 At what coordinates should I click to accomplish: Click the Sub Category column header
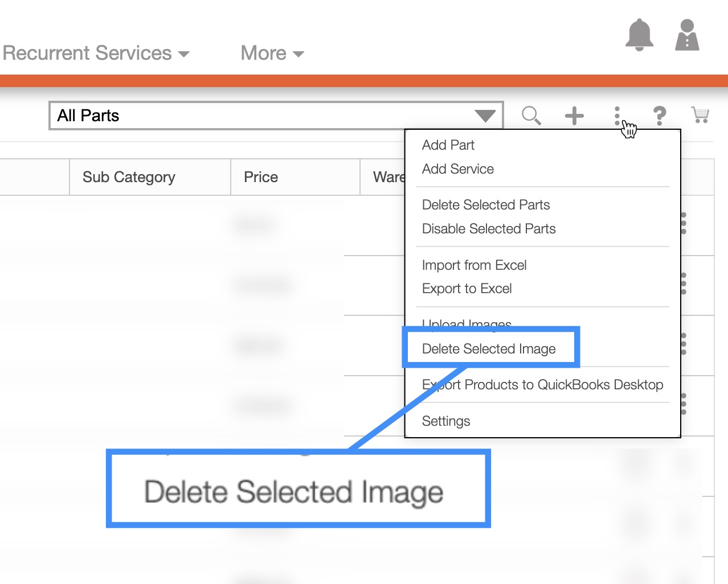(129, 177)
